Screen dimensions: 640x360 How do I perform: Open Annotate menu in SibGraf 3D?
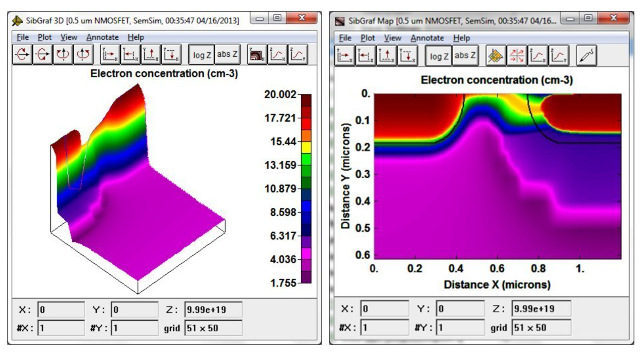coord(102,37)
